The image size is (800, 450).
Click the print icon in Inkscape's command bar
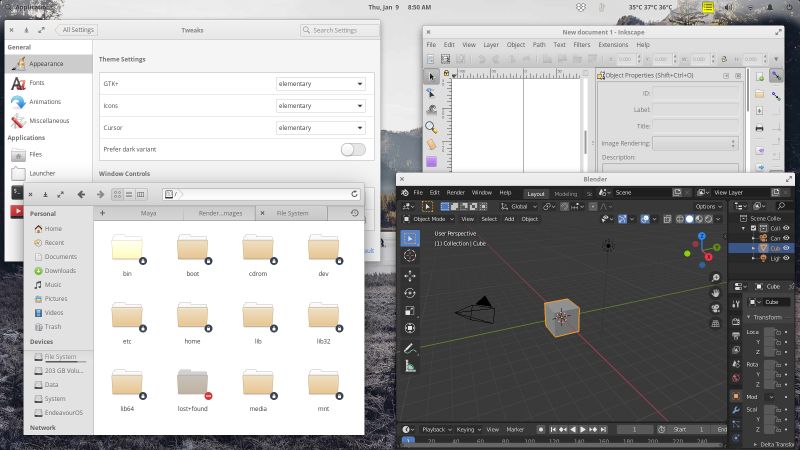coord(759,128)
